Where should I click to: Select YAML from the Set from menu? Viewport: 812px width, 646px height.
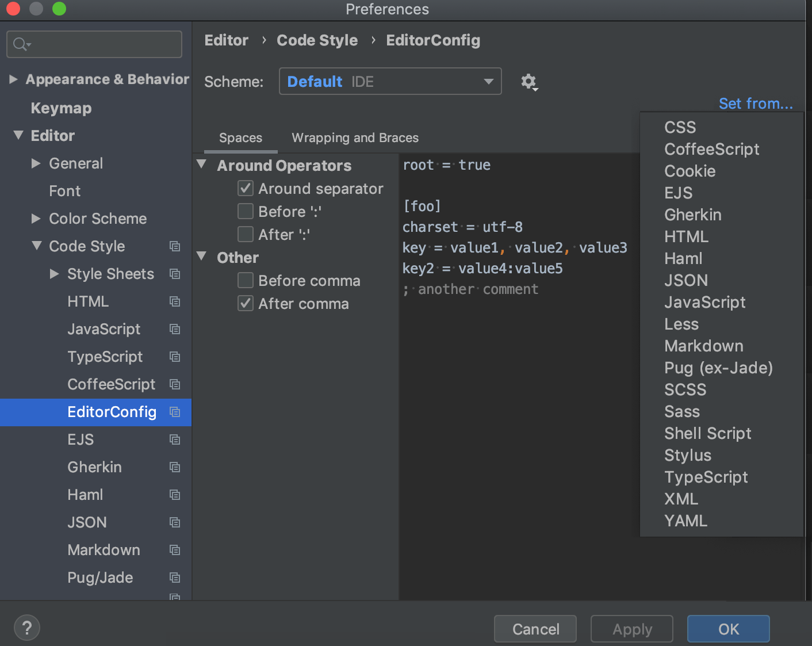[x=685, y=521]
